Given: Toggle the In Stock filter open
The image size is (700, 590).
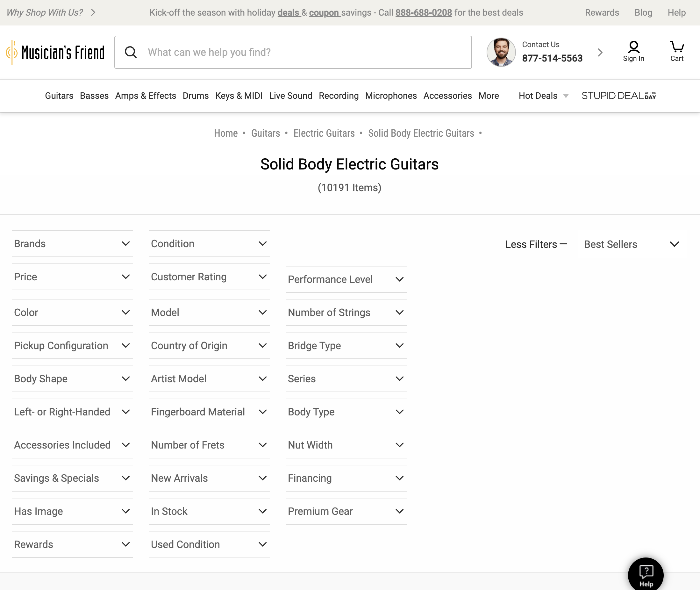Looking at the screenshot, I should [209, 511].
